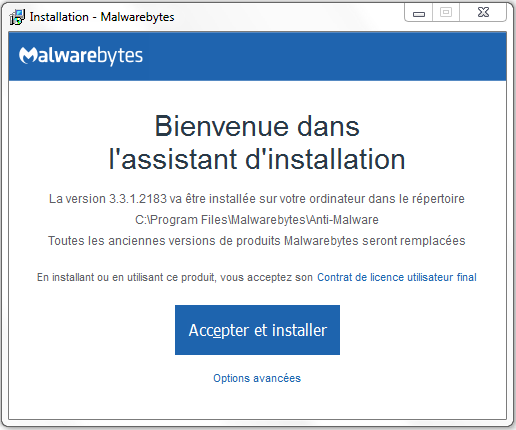This screenshot has height=430, width=516.
Task: Click the empty title bar area beside the title
Action: (x=287, y=16)
